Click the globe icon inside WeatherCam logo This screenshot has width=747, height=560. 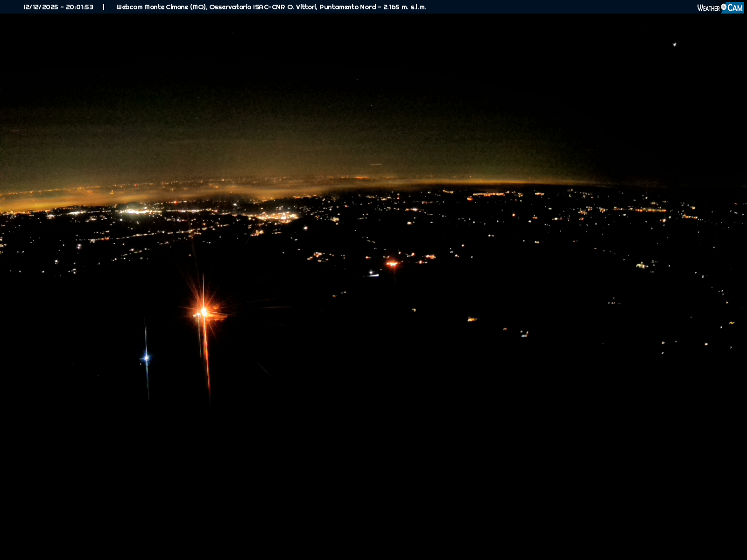point(724,7)
